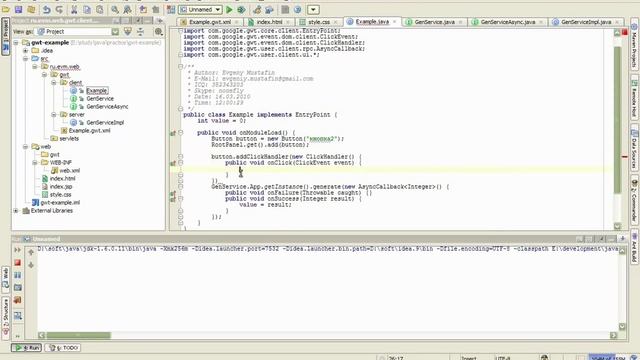The image size is (640, 360).
Task: Expand External Libraries node
Action: [16, 211]
